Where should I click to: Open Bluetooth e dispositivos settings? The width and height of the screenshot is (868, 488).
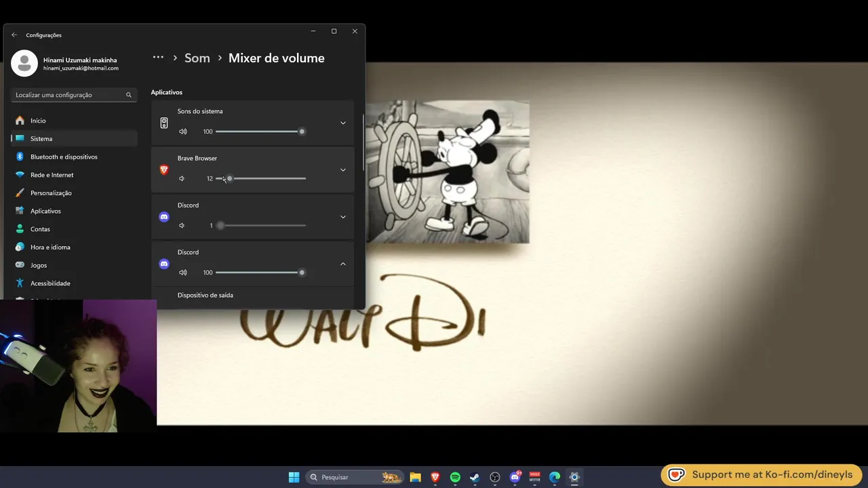[74, 157]
